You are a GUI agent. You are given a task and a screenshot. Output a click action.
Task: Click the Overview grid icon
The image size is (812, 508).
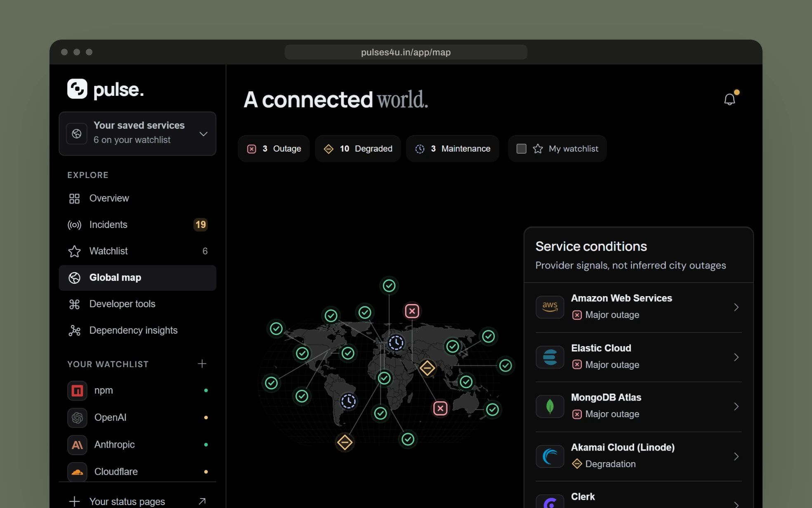(x=74, y=199)
